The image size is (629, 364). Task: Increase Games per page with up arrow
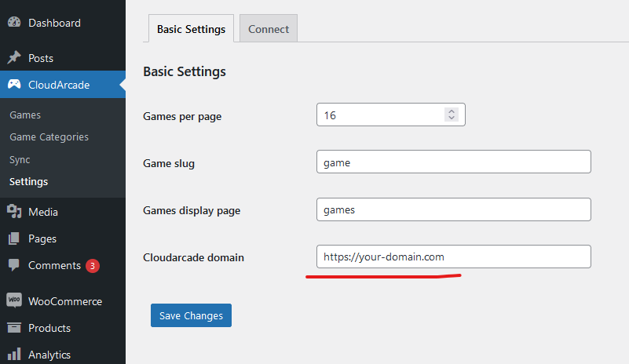pyautogui.click(x=452, y=111)
